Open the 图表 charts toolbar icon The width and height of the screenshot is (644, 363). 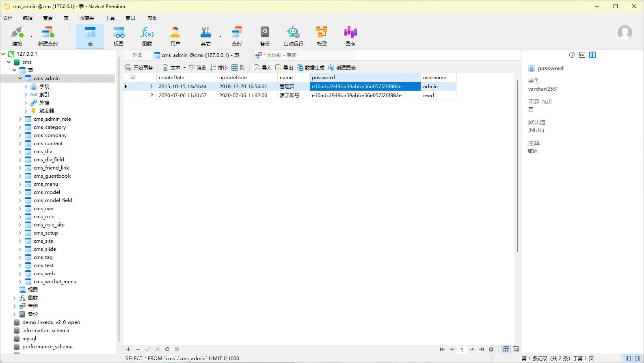coord(350,36)
